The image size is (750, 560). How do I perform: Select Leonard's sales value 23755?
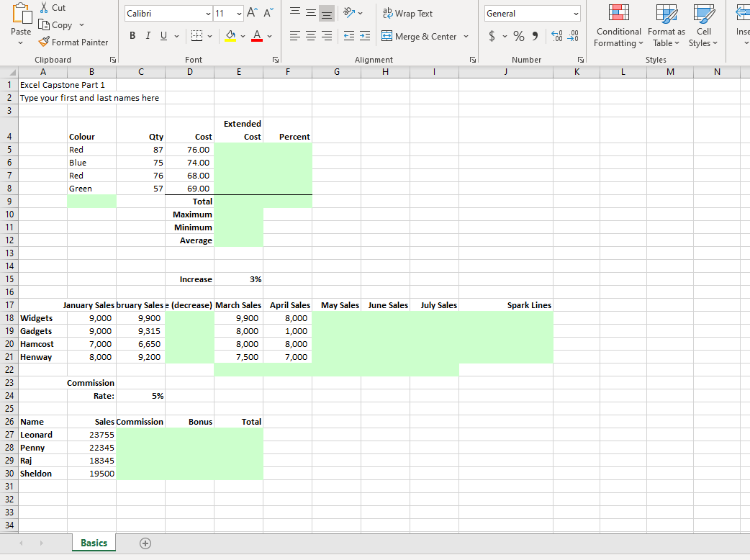[x=92, y=435]
